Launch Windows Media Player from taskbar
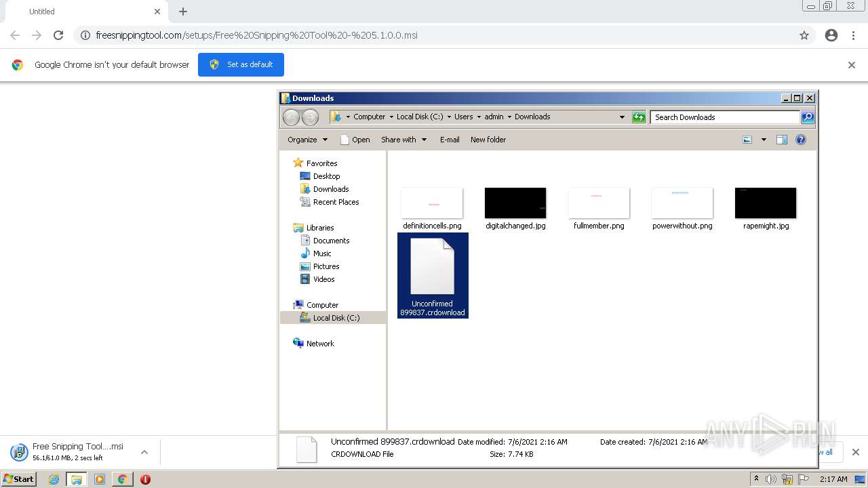 100,479
